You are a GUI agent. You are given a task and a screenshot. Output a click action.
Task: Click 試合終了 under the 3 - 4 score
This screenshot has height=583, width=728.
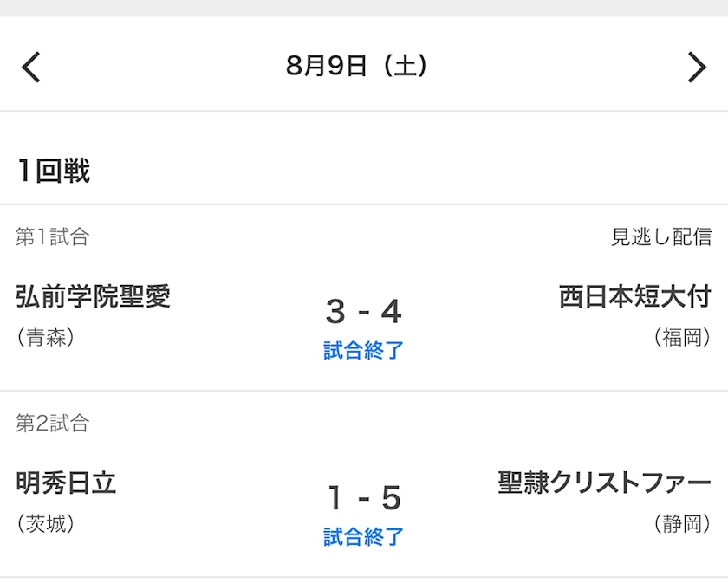click(x=364, y=351)
